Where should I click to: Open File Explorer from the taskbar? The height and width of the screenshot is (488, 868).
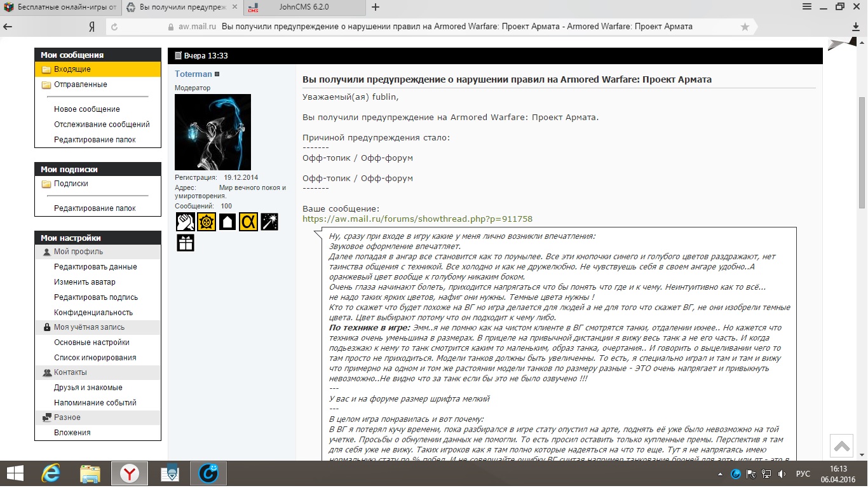coord(90,473)
